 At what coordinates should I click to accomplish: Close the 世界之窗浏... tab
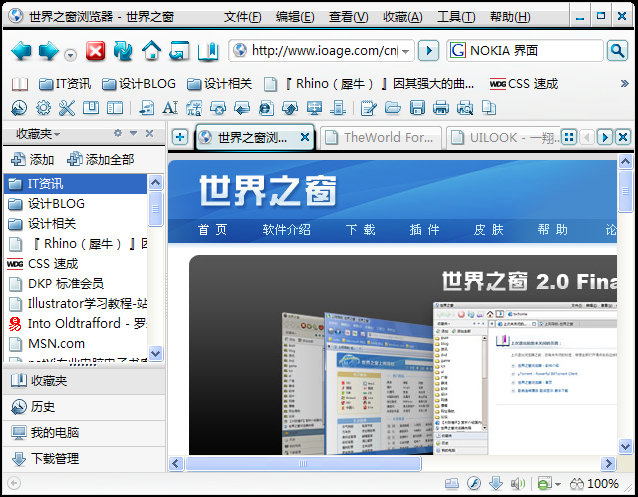(x=305, y=137)
